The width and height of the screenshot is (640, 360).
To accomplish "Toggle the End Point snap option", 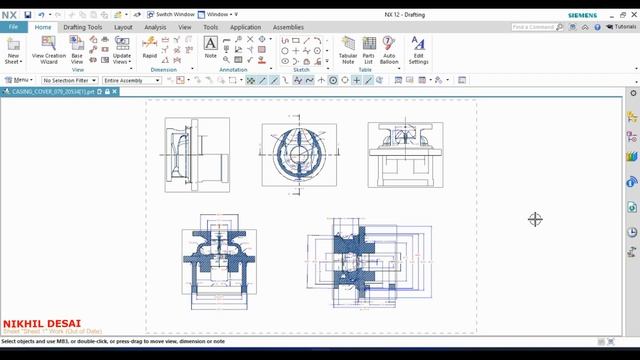I will (x=262, y=80).
